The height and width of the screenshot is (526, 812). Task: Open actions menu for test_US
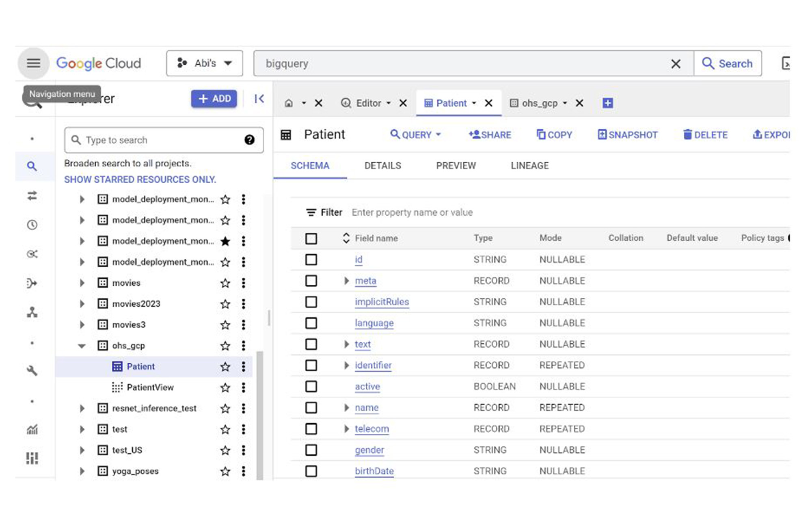[244, 450]
